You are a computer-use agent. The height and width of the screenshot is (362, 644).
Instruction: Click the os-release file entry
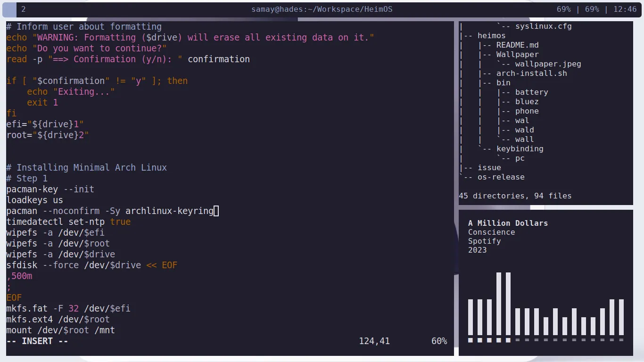pyautogui.click(x=501, y=177)
